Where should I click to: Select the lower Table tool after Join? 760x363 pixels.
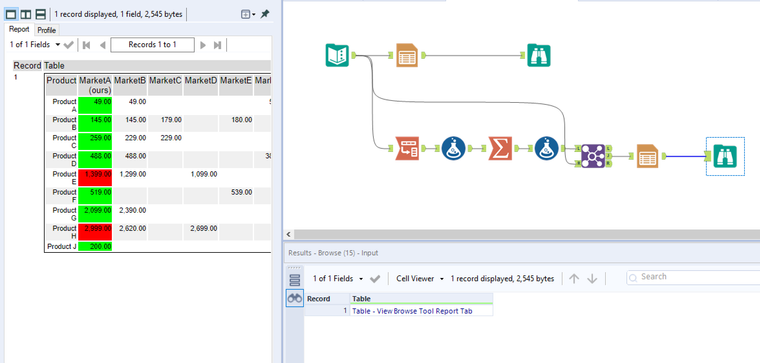point(648,156)
